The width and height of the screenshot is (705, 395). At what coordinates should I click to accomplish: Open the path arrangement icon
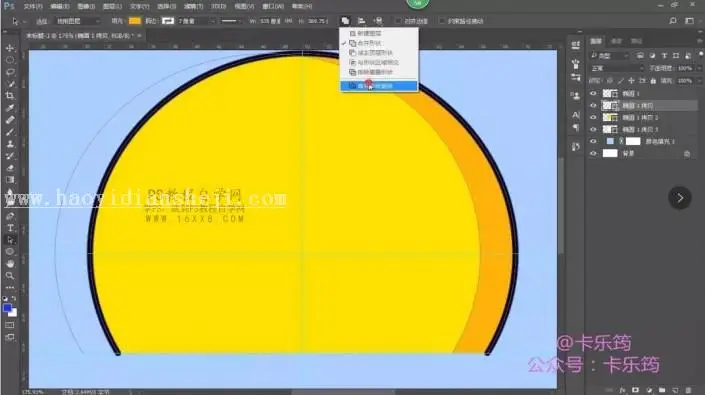[378, 21]
